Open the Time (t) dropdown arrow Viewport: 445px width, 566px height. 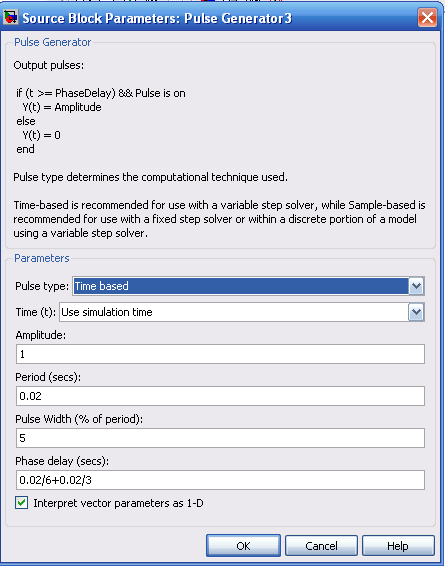[416, 312]
